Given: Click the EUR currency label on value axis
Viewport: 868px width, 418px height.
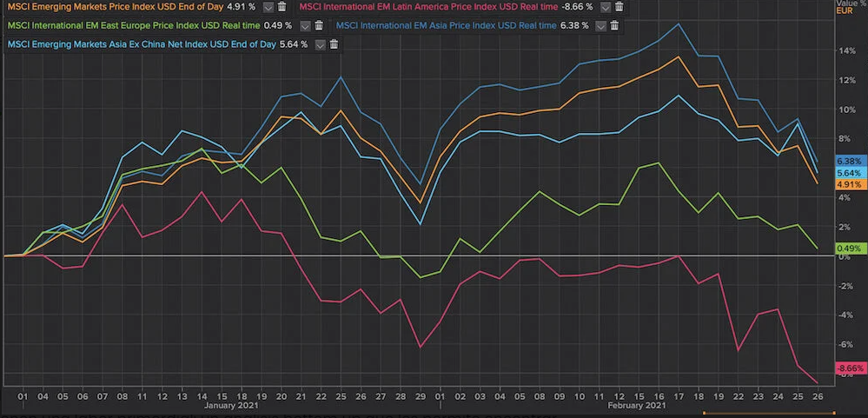Looking at the screenshot, I should (845, 12).
